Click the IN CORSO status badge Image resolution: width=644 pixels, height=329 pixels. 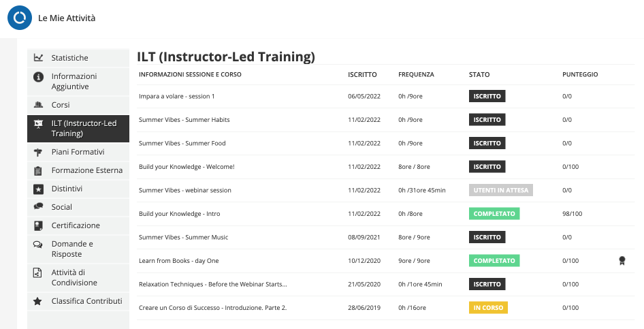(x=488, y=308)
